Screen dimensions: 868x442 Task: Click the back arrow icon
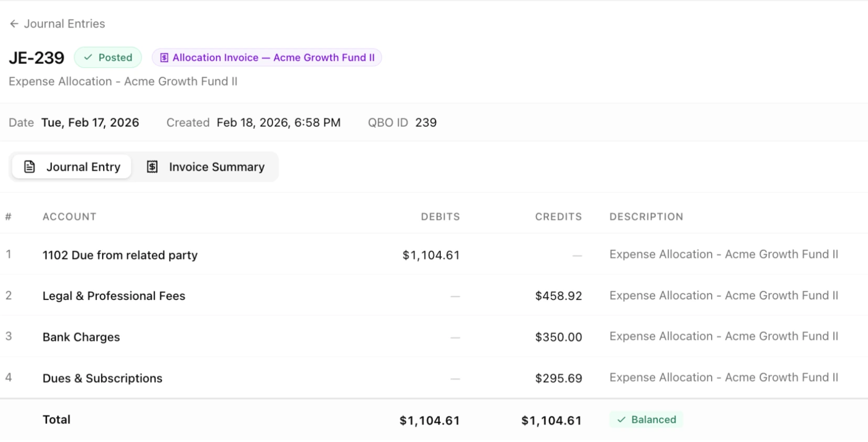[x=14, y=23]
